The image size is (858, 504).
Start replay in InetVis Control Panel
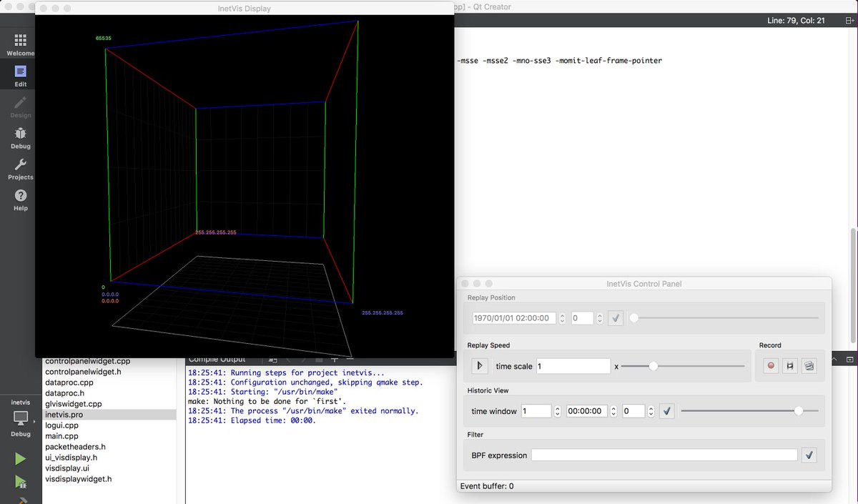[480, 365]
